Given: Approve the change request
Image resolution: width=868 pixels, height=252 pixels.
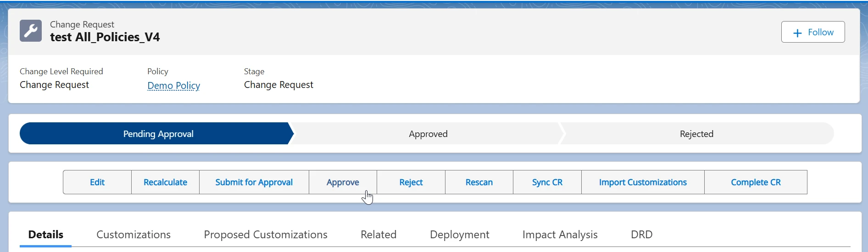Looking at the screenshot, I should click(343, 182).
